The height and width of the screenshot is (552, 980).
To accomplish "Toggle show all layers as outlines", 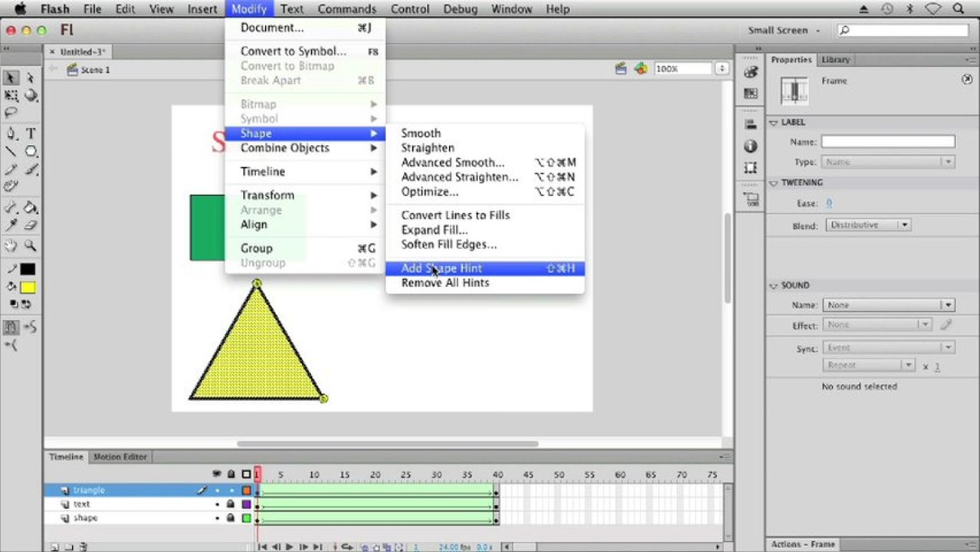I will pyautogui.click(x=246, y=475).
